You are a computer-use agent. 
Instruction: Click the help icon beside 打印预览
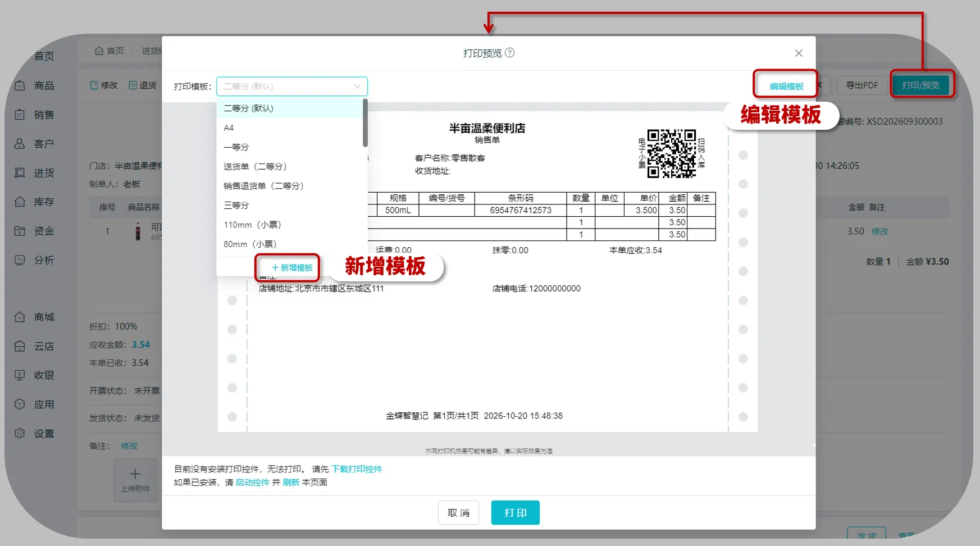(510, 53)
